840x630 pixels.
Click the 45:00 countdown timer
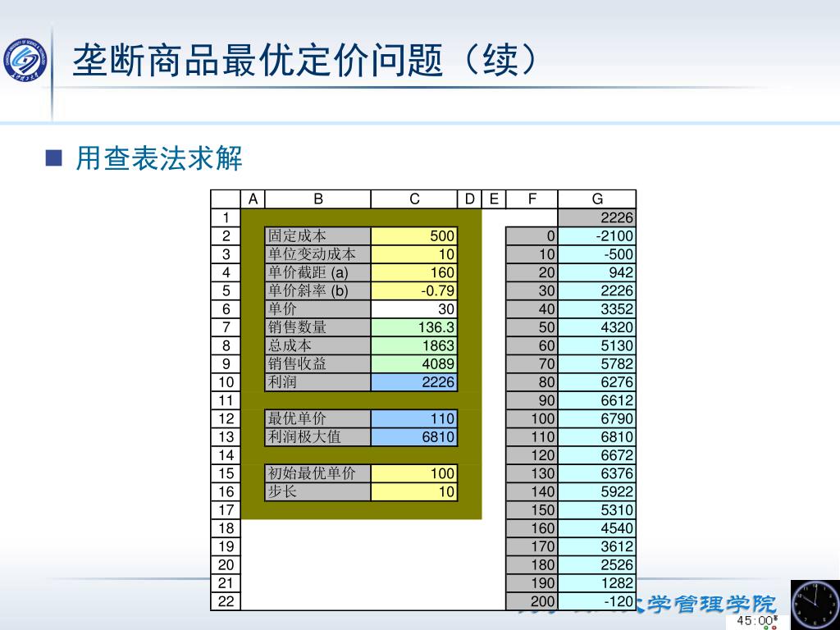click(755, 622)
